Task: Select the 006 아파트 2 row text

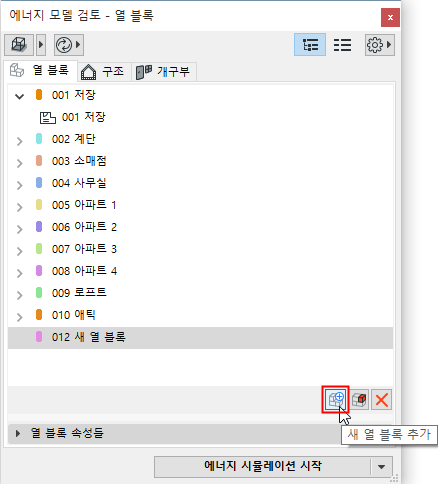Action: pyautogui.click(x=84, y=227)
